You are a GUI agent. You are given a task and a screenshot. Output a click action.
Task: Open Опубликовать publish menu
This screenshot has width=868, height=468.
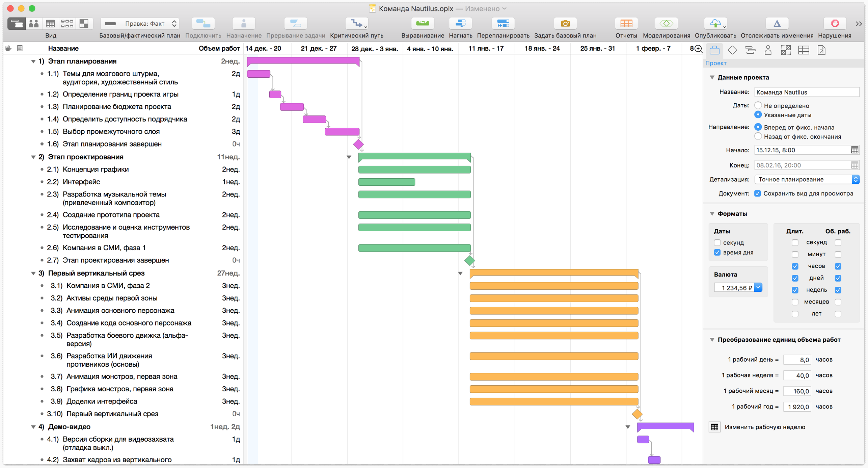(715, 24)
